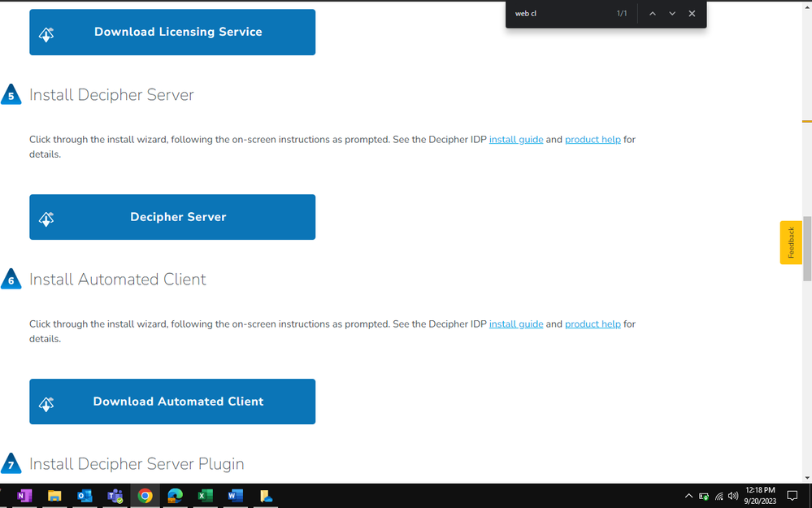The image size is (812, 508).
Task: Open Word from the taskbar
Action: pyautogui.click(x=235, y=496)
